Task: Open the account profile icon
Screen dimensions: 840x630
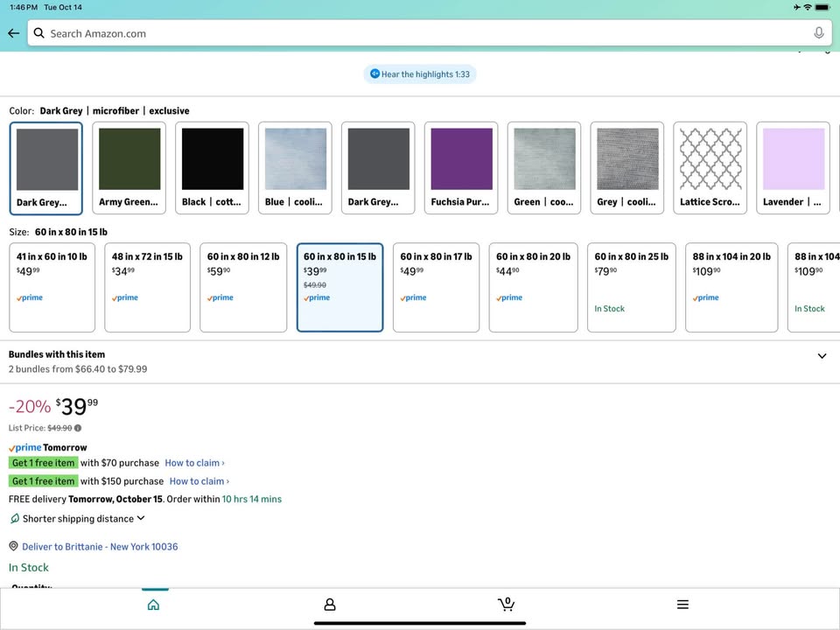Action: click(330, 604)
